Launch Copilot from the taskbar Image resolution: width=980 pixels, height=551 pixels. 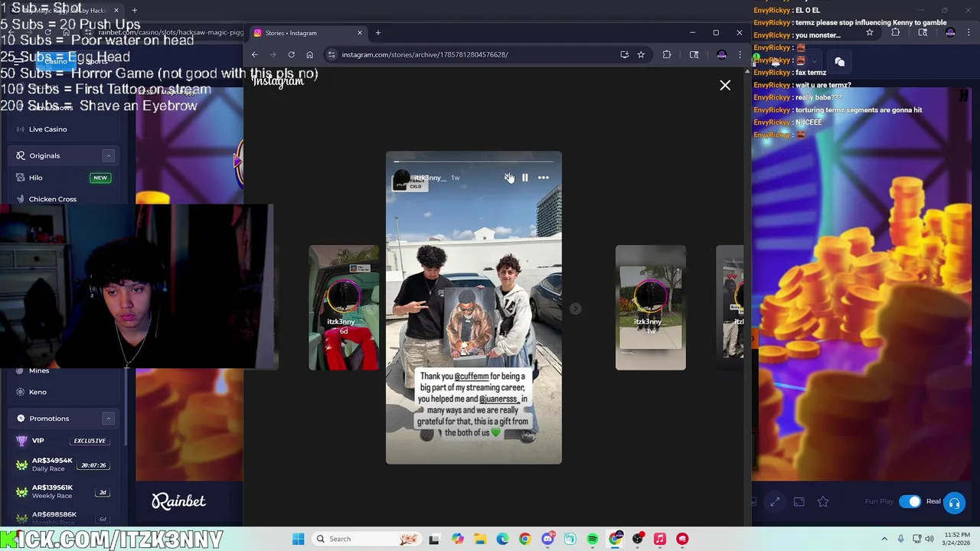click(x=457, y=539)
